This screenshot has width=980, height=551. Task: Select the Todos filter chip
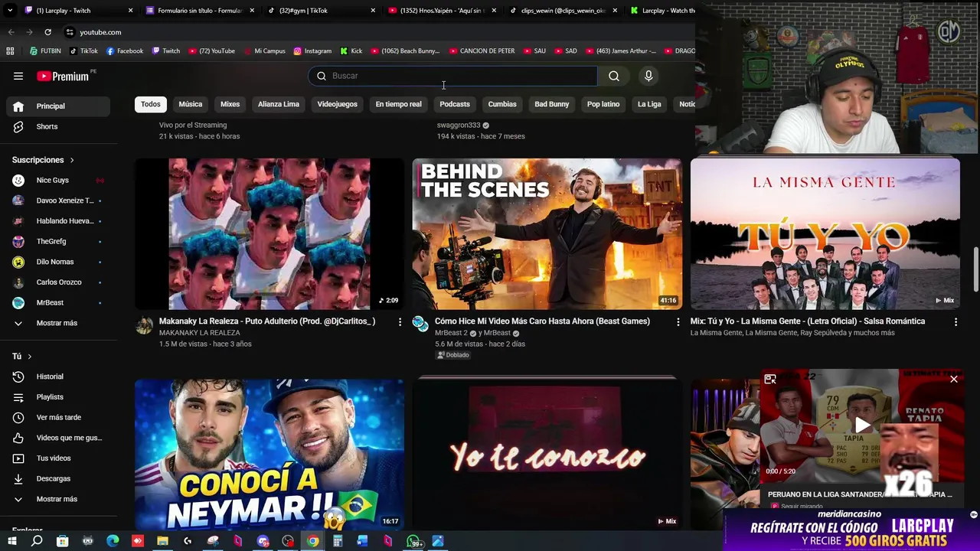click(151, 104)
